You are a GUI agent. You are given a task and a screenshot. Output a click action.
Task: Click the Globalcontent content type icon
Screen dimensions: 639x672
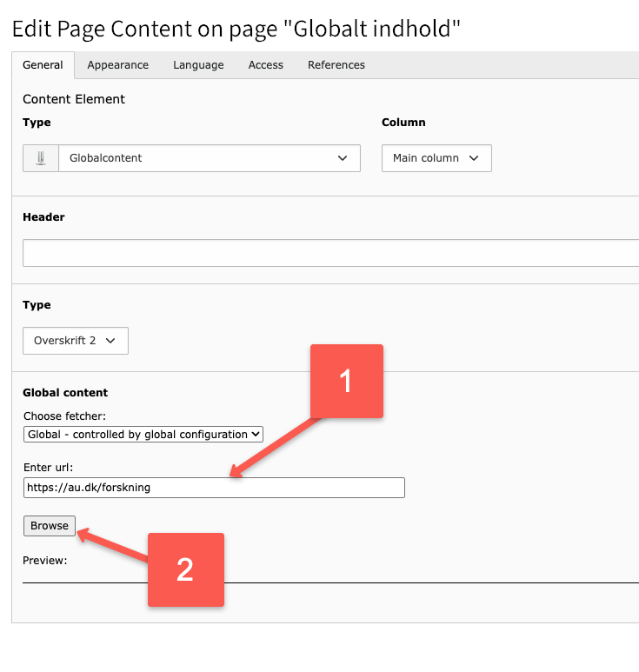click(x=40, y=158)
